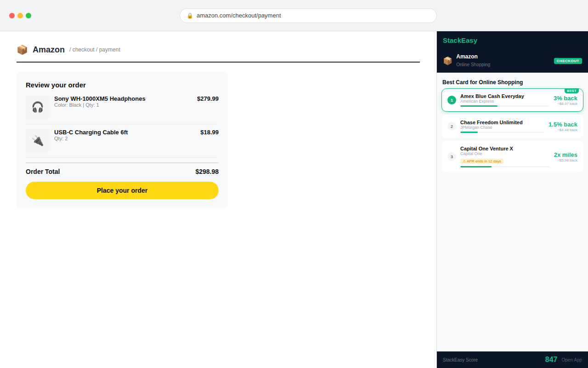Click the 1.5% back reward value
Image resolution: width=588 pixels, height=368 pixels.
click(563, 125)
